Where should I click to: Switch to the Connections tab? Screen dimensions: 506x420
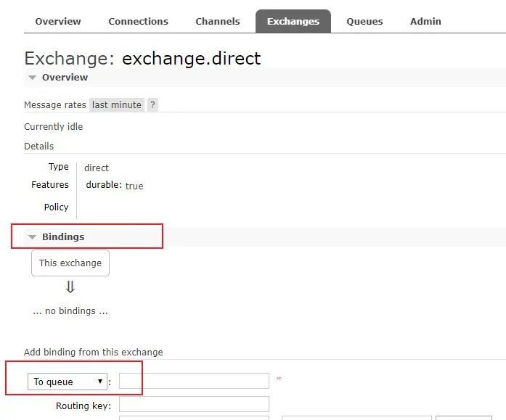click(x=138, y=22)
